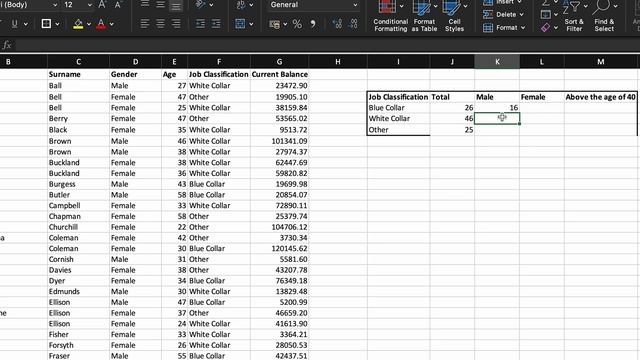The width and height of the screenshot is (640, 360).
Task: Expand the Merge & Center options arrow
Action: [251, 24]
